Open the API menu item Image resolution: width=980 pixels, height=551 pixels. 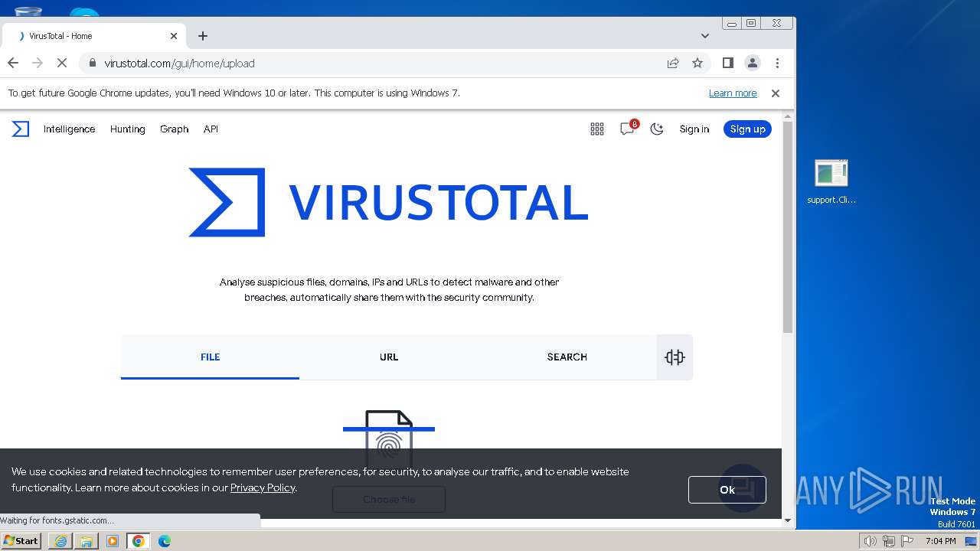(x=211, y=129)
